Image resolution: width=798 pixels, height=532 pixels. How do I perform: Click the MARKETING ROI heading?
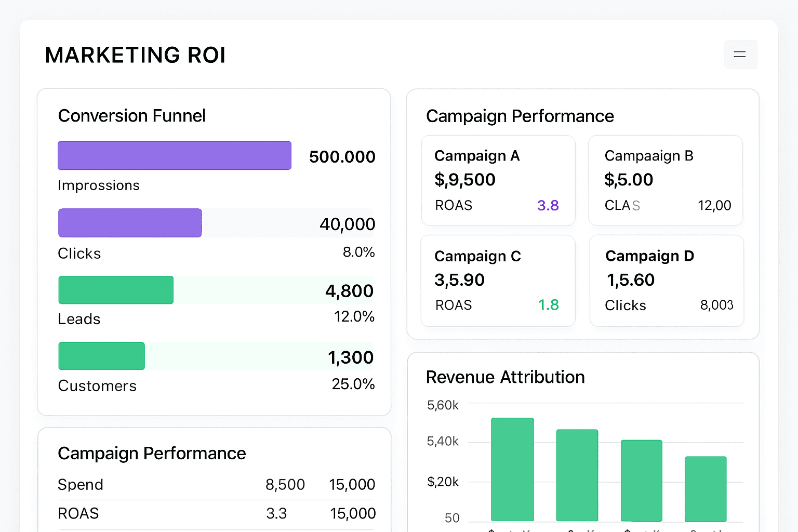(135, 55)
